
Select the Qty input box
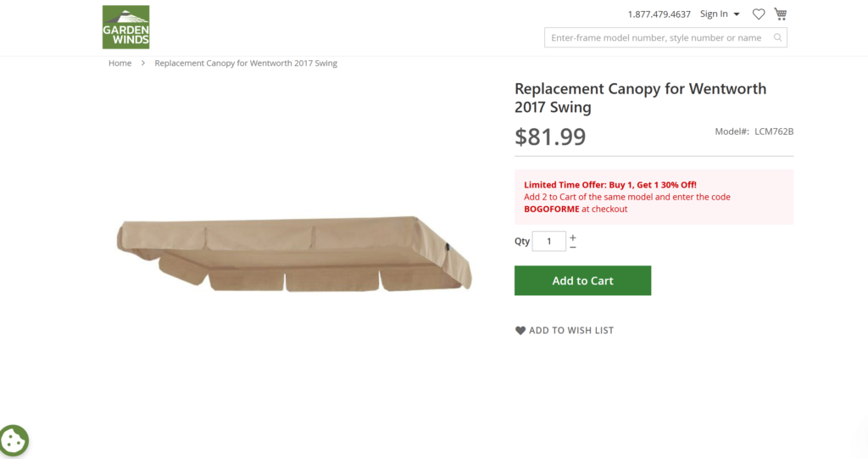[549, 242]
